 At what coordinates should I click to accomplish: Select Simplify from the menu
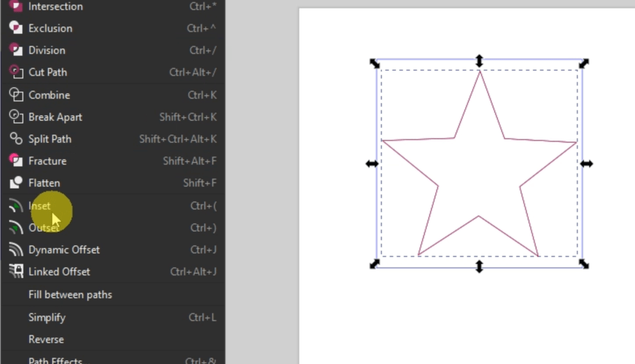(47, 318)
